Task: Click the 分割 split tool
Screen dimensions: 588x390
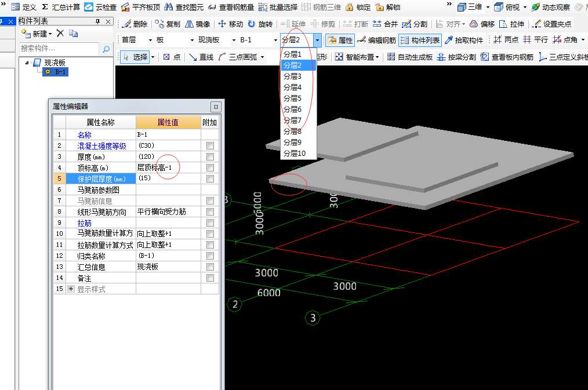Action: coord(414,24)
